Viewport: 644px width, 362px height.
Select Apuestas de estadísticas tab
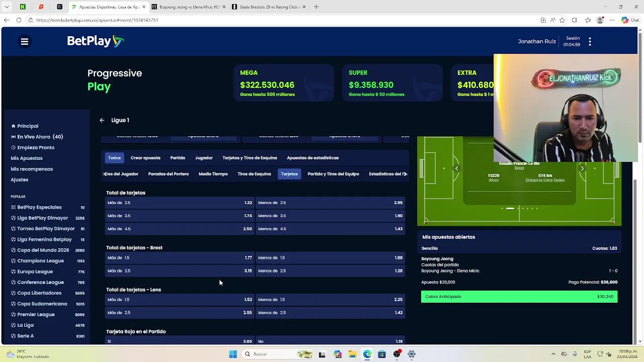(x=312, y=158)
